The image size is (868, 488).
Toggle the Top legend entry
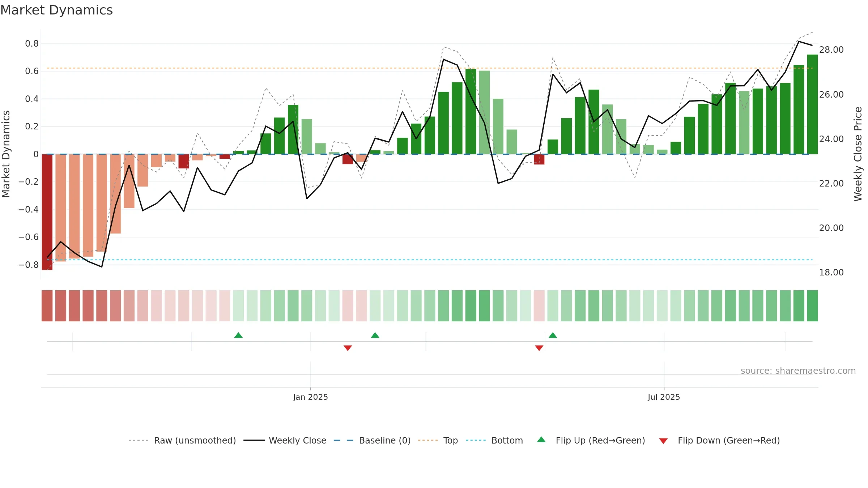(438, 440)
